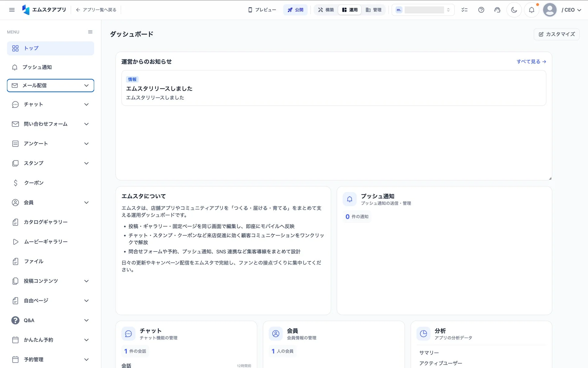Image resolution: width=588 pixels, height=368 pixels.
Task: Click the 会員 card person icon
Action: pyautogui.click(x=276, y=334)
